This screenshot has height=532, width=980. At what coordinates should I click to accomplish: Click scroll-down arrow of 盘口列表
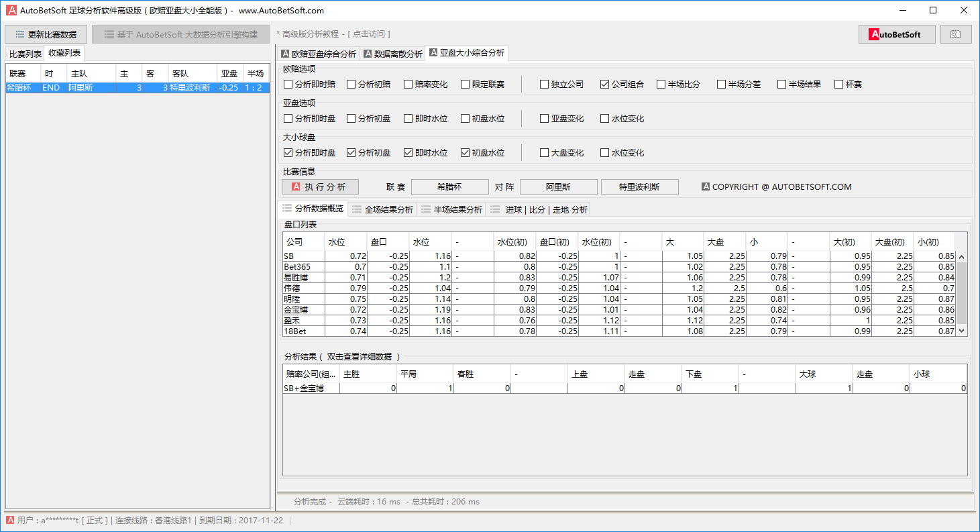[961, 331]
